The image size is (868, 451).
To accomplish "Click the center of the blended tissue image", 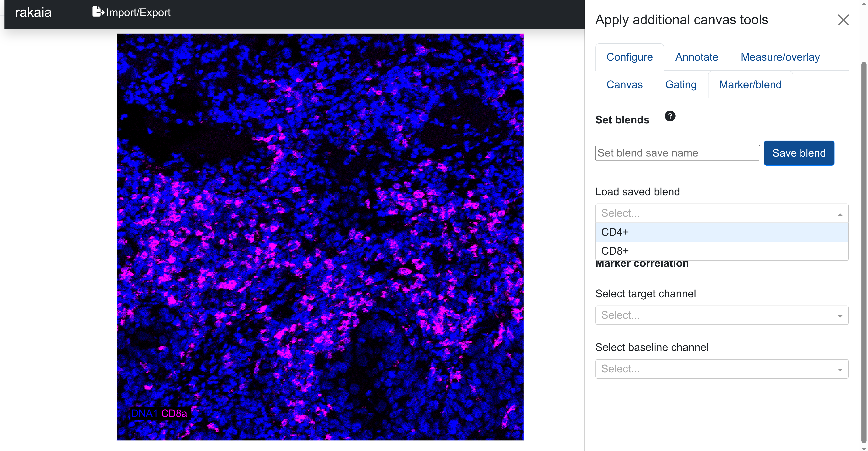I will click(320, 237).
